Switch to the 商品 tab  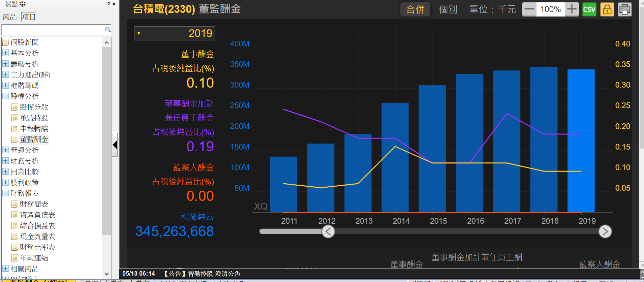point(9,17)
